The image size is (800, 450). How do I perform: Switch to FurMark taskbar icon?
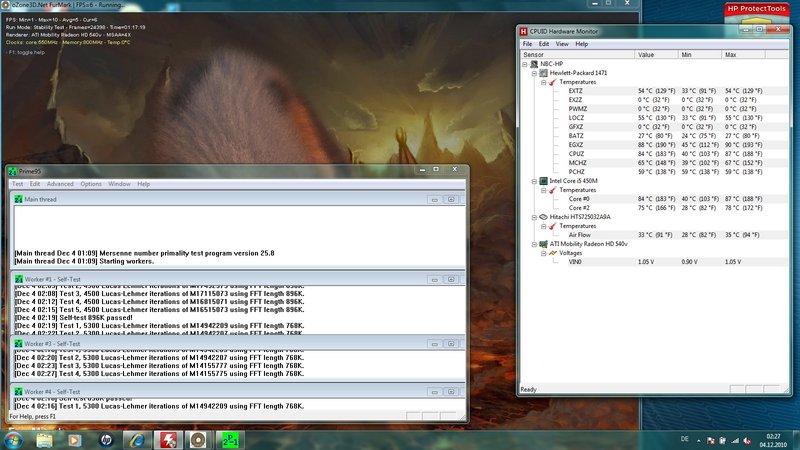coord(198,440)
